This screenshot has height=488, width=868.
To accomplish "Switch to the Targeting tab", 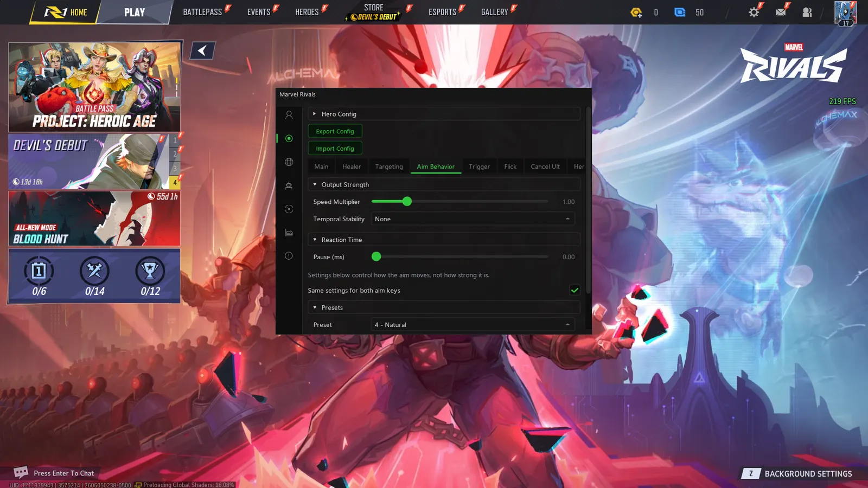I will (389, 166).
